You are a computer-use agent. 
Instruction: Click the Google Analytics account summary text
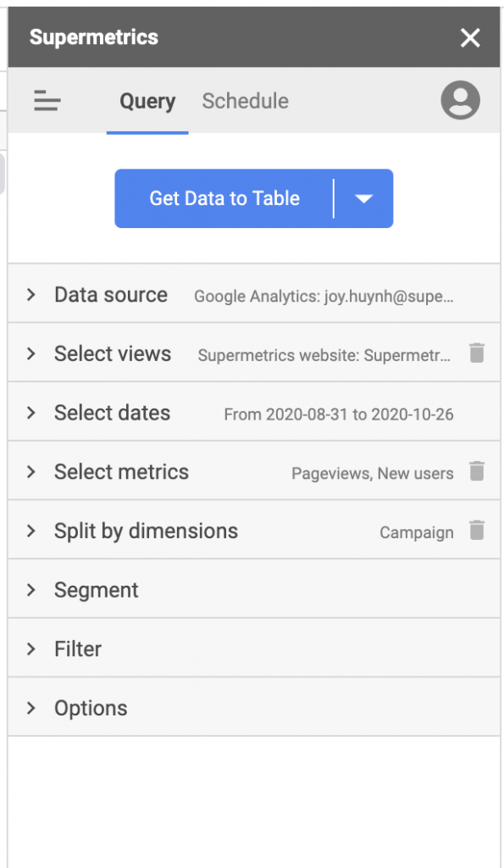pyautogui.click(x=324, y=296)
